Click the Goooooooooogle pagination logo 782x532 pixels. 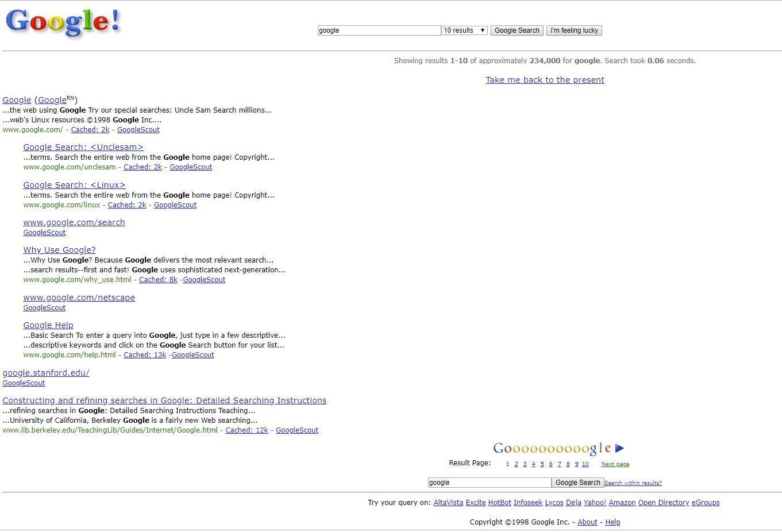tap(552, 449)
